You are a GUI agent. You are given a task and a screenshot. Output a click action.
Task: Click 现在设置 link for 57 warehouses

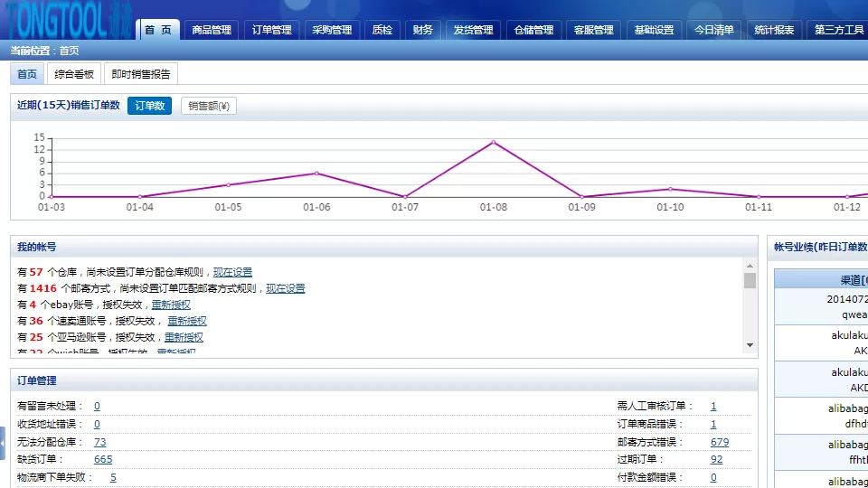click(x=232, y=272)
